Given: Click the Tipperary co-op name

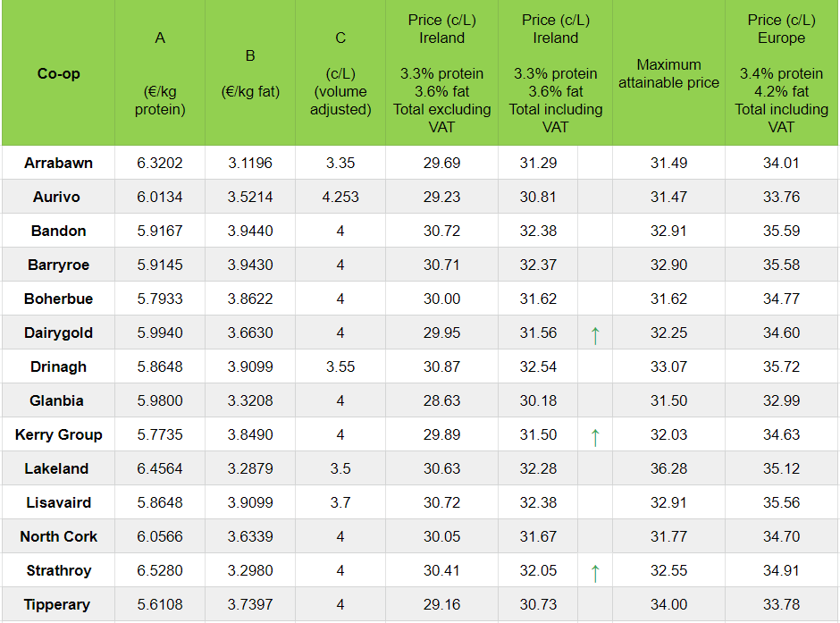Looking at the screenshot, I should [58, 604].
